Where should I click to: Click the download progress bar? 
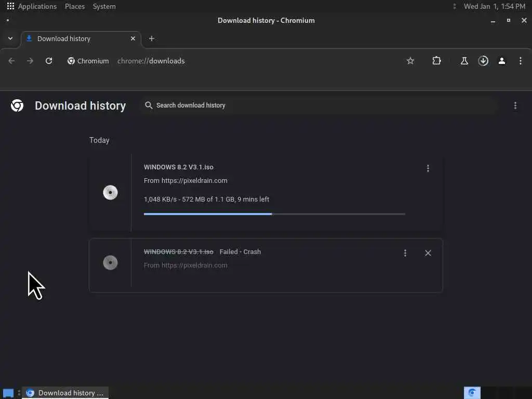[274, 214]
